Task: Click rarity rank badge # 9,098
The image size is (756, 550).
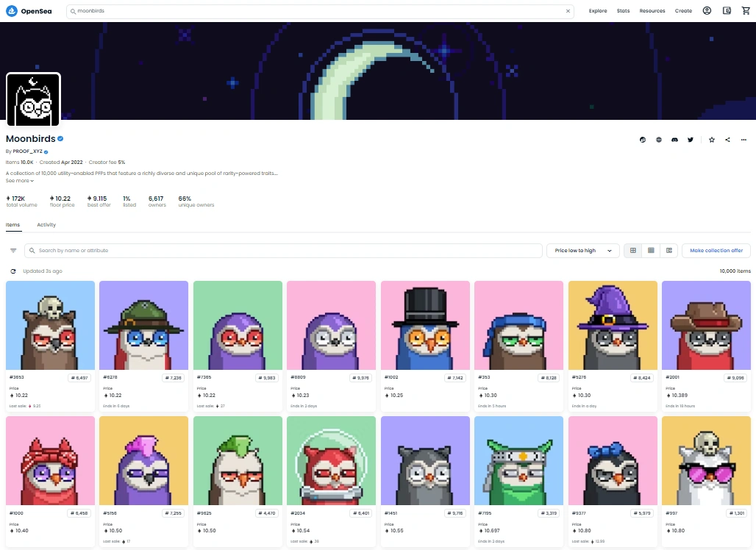Action: click(x=735, y=378)
